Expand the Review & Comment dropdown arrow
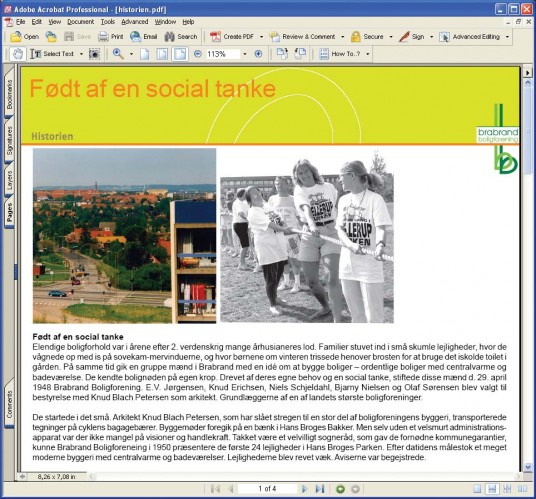Image resolution: width=536 pixels, height=499 pixels. click(x=343, y=37)
